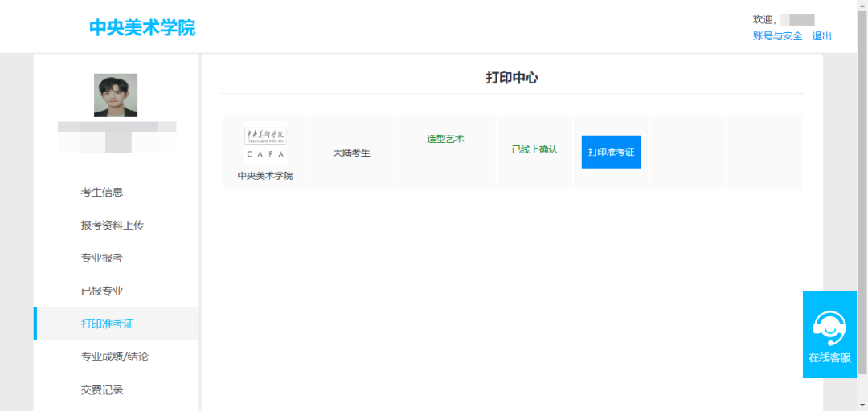Open 交费记录 in the sidebar
This screenshot has height=411, width=868.
102,390
